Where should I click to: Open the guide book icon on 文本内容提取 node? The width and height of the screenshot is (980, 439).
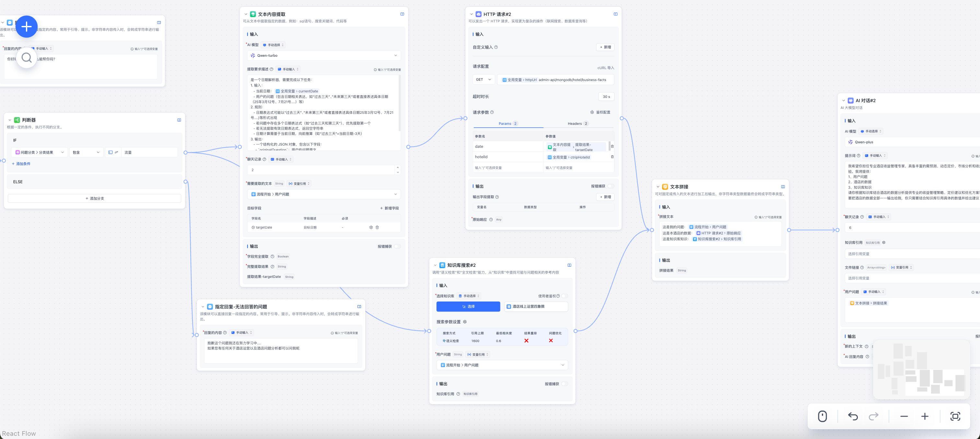click(402, 14)
